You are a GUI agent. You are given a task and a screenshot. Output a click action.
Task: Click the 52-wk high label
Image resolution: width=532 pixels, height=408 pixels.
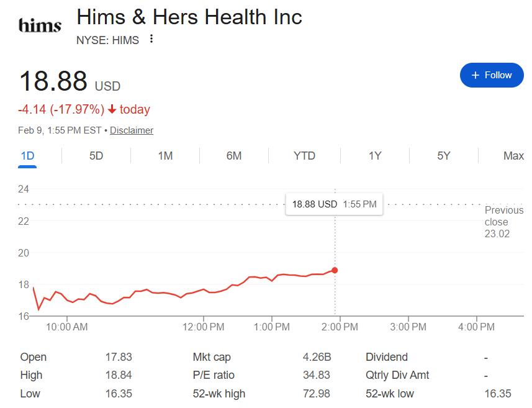pos(219,394)
